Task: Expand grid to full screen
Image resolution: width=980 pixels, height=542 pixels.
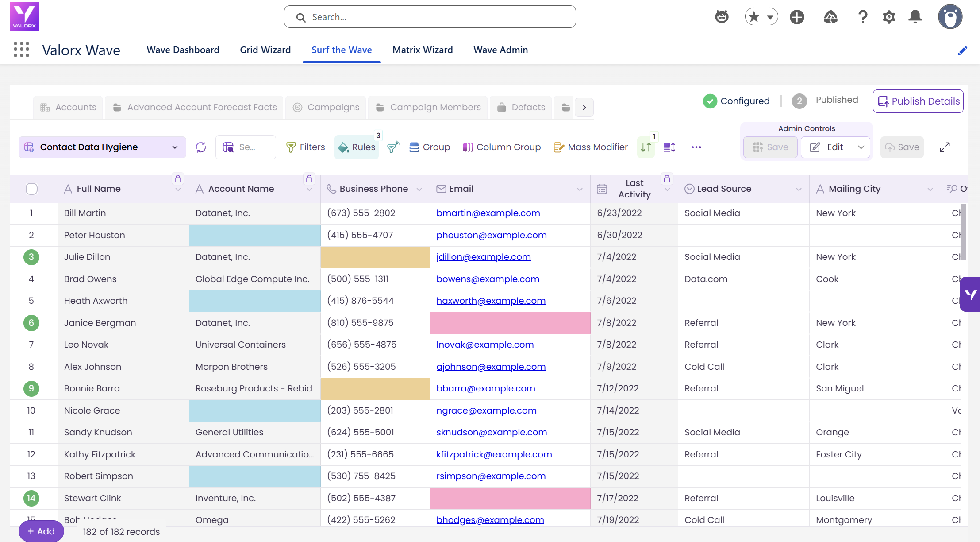Action: [x=945, y=147]
